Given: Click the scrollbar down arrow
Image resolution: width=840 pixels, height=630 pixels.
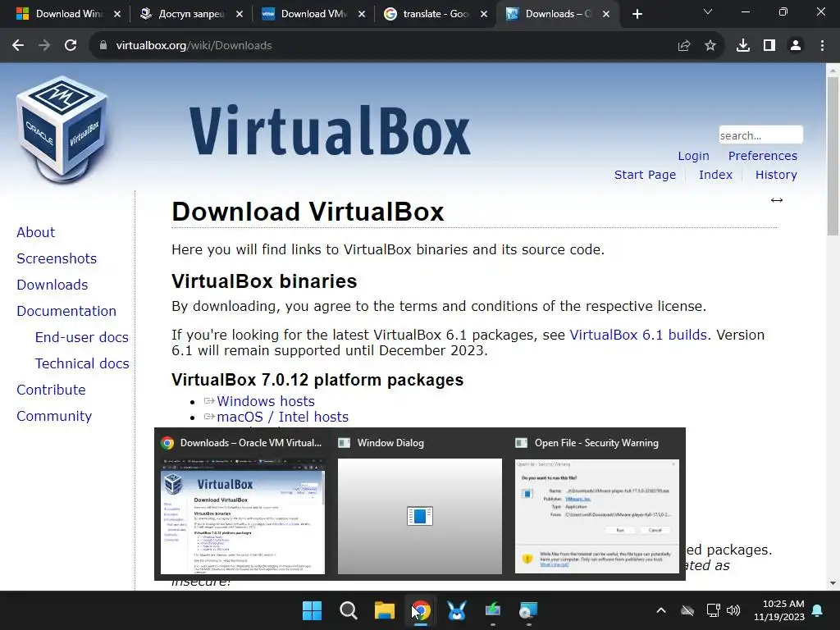Looking at the screenshot, I should 833,583.
